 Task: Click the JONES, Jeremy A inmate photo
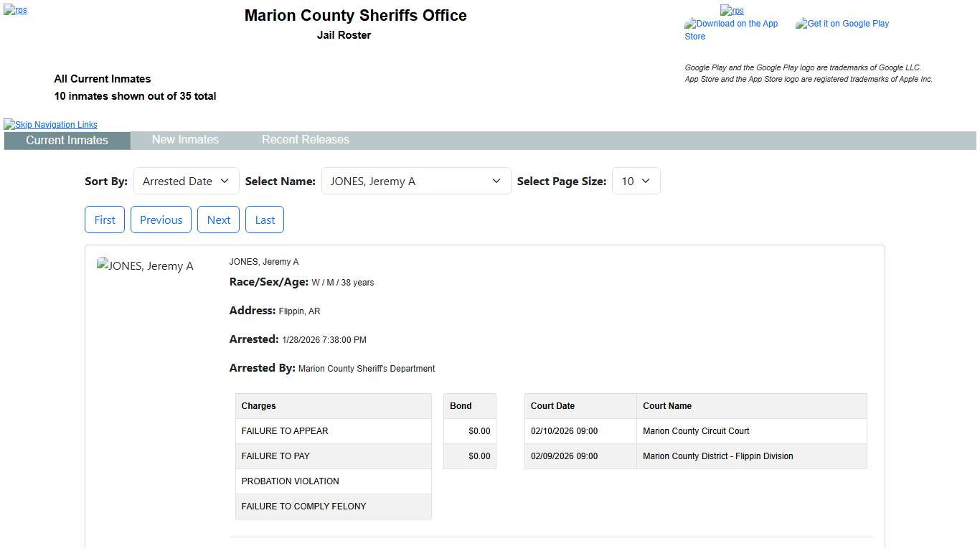(x=146, y=266)
